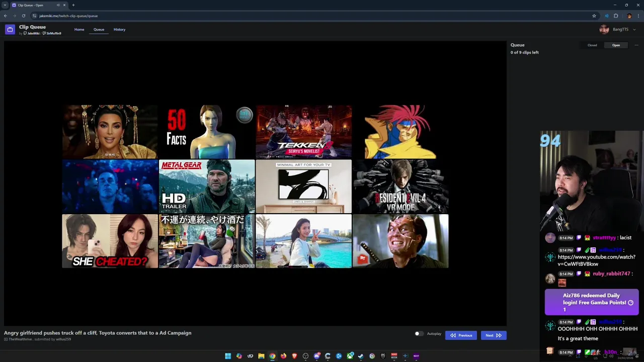Open the Metal Gear HD Trailer thumbnail
The width and height of the screenshot is (644, 362).
coord(207,187)
